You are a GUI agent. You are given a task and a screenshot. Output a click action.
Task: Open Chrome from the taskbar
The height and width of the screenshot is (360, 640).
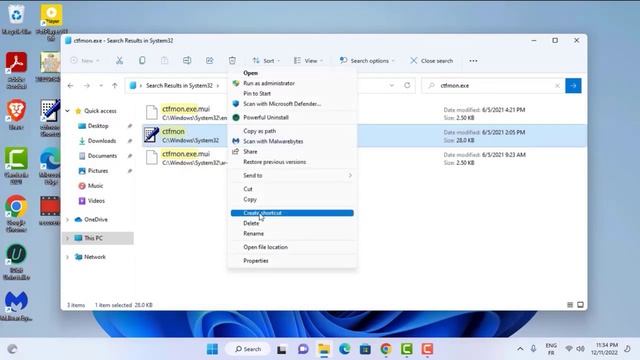point(386,349)
